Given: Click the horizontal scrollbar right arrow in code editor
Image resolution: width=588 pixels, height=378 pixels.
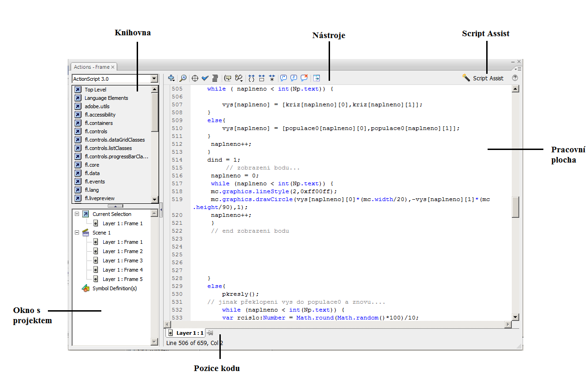Looking at the screenshot, I should 508,324.
